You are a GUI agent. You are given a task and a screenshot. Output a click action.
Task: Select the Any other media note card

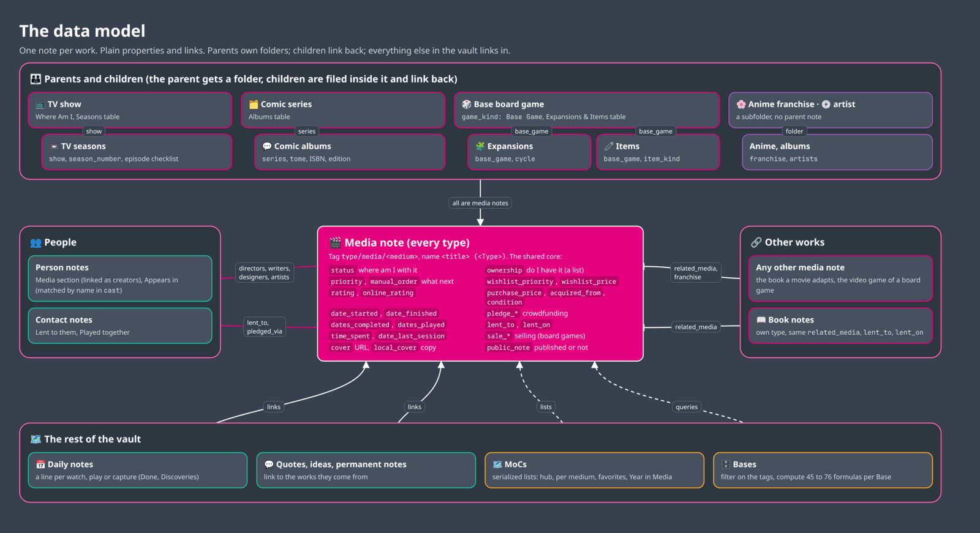pos(840,278)
